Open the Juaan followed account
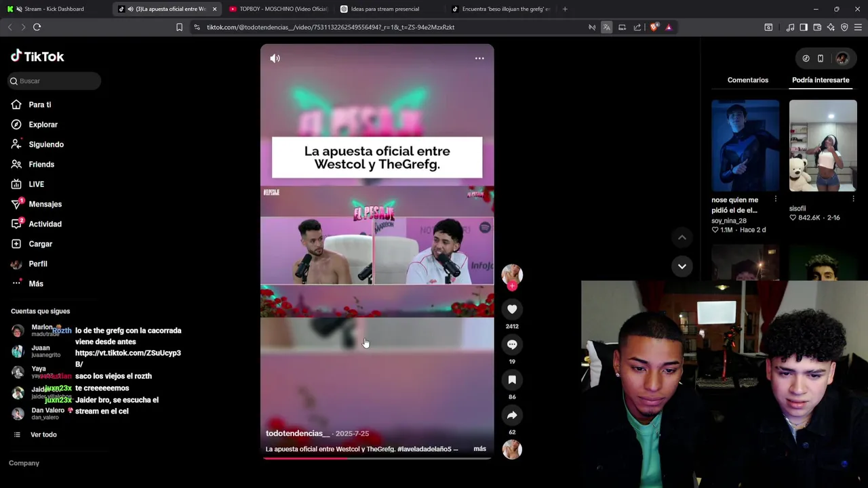The height and width of the screenshot is (488, 868). pos(41,351)
